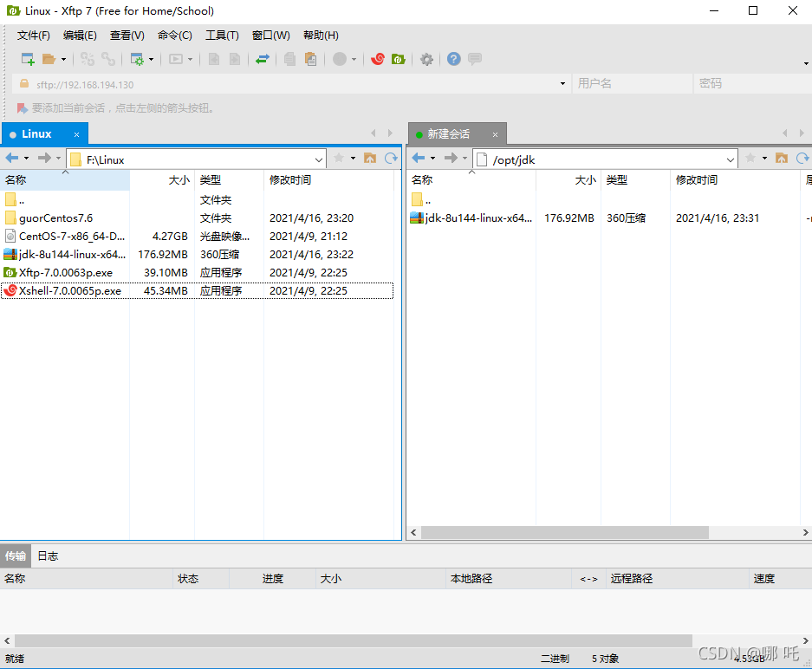Screen dimensions: 812x669
Task: Click the Synchronize arrows icon
Action: click(263, 59)
